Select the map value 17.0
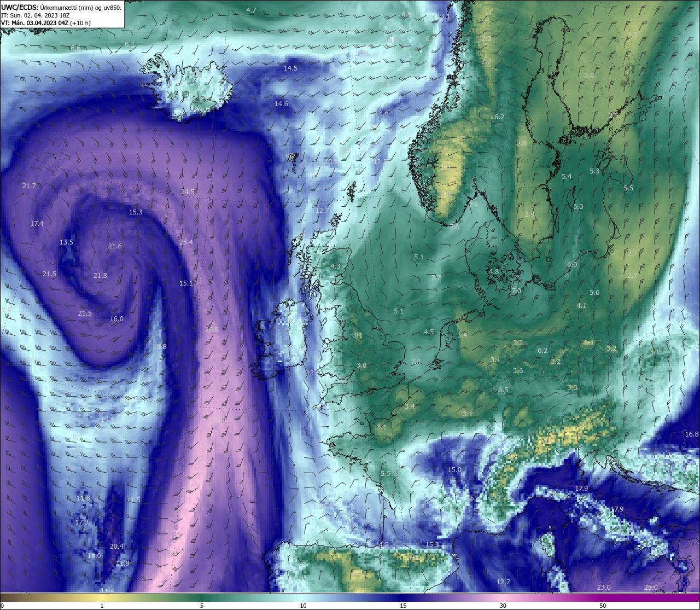 click(x=81, y=523)
